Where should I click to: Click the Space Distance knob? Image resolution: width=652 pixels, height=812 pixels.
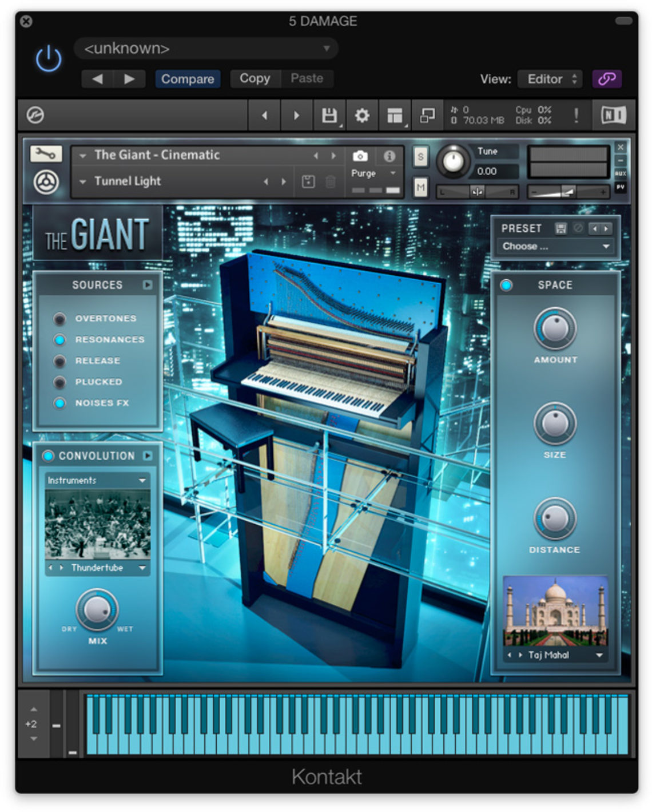[555, 518]
